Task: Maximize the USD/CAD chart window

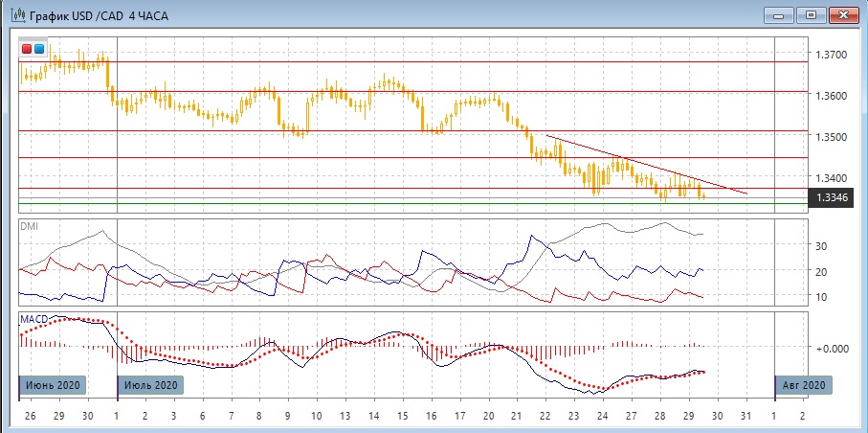Action: 812,14
